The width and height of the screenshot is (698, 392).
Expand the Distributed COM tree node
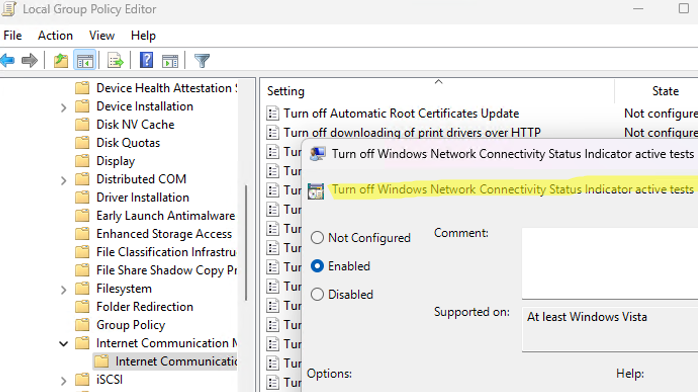click(x=63, y=180)
